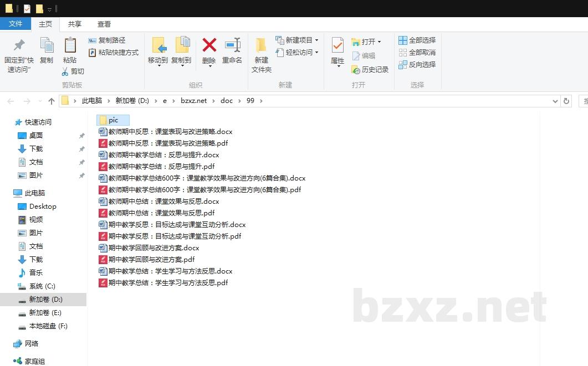The image size is (588, 366).
Task: Select System (C:) drive in sidebar
Action: [x=42, y=286]
